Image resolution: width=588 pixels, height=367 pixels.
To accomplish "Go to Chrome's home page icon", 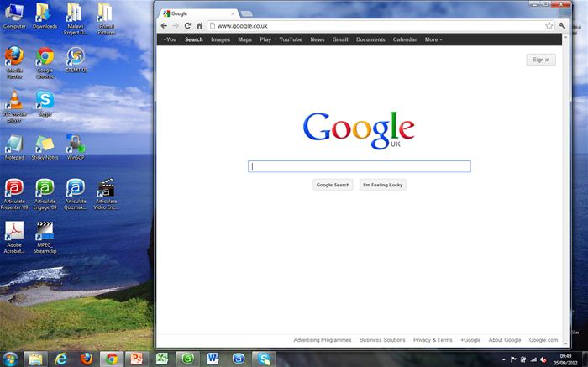I will click(x=200, y=26).
